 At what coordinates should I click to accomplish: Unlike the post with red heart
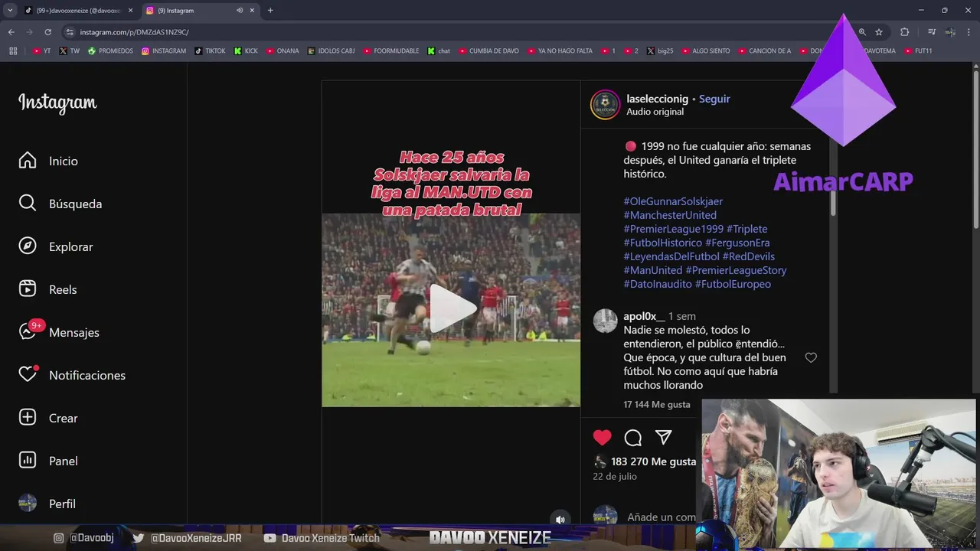point(603,437)
